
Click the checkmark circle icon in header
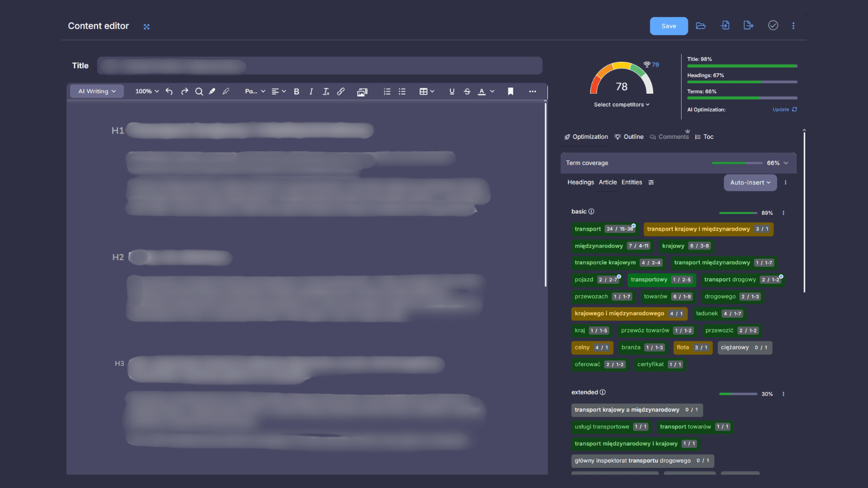(773, 25)
